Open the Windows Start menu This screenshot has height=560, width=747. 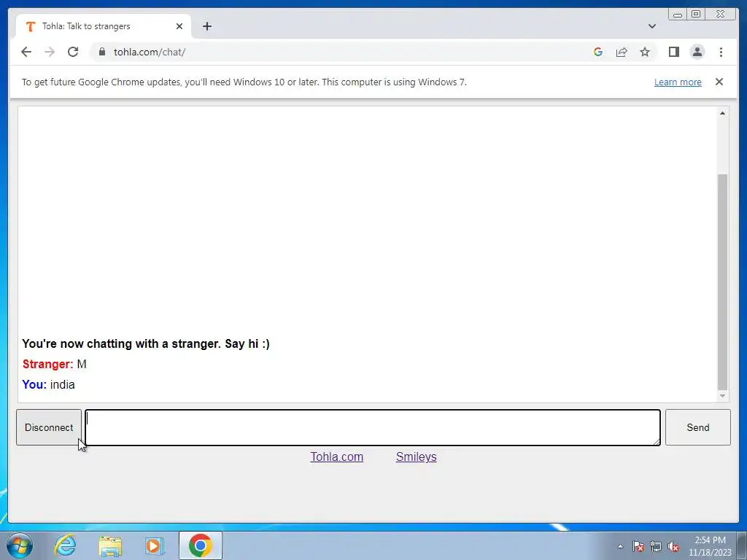tap(20, 545)
